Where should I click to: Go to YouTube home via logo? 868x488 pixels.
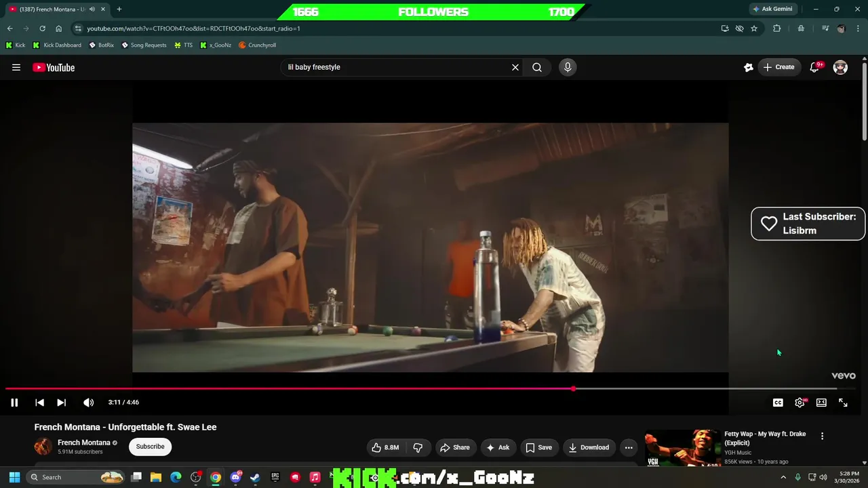point(54,67)
